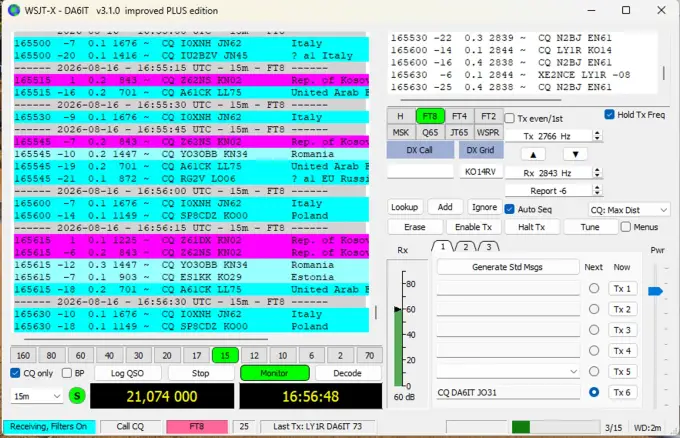Click the up arrow frequency button
Image resolution: width=680 pixels, height=438 pixels.
tap(533, 154)
